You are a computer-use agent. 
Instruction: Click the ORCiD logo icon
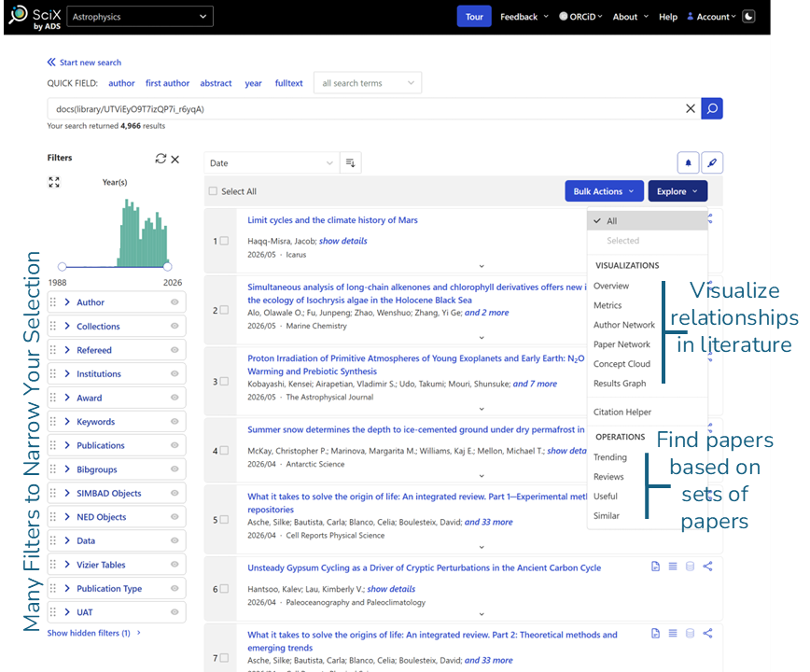tap(564, 17)
